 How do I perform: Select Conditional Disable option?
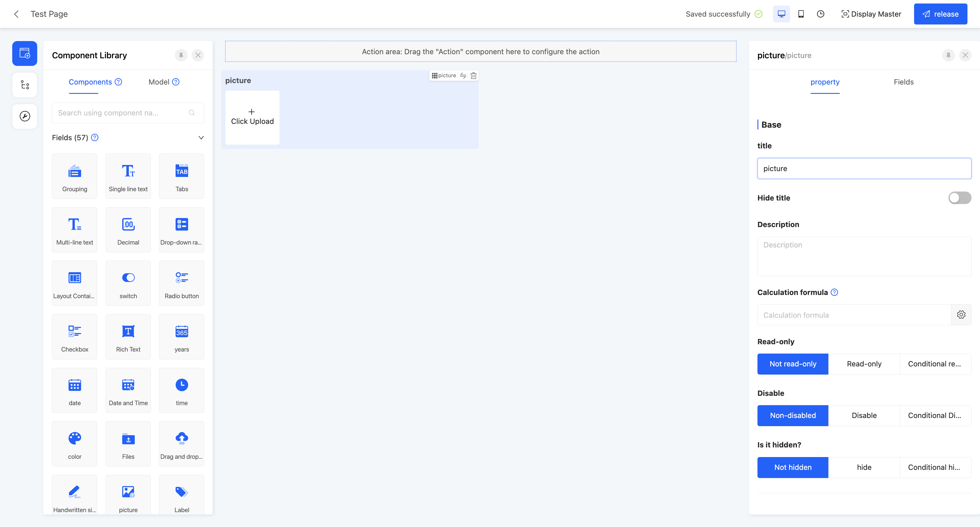click(934, 416)
